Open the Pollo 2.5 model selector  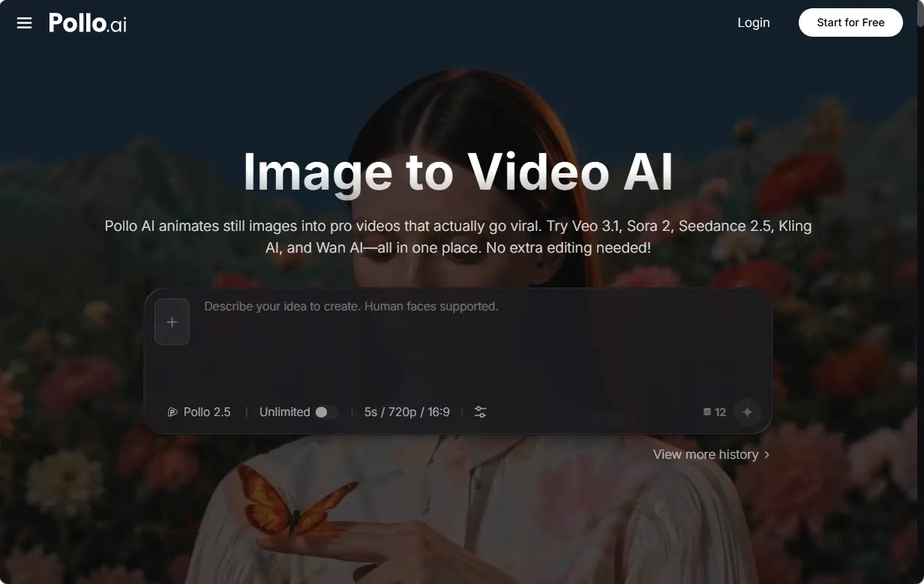coord(199,412)
